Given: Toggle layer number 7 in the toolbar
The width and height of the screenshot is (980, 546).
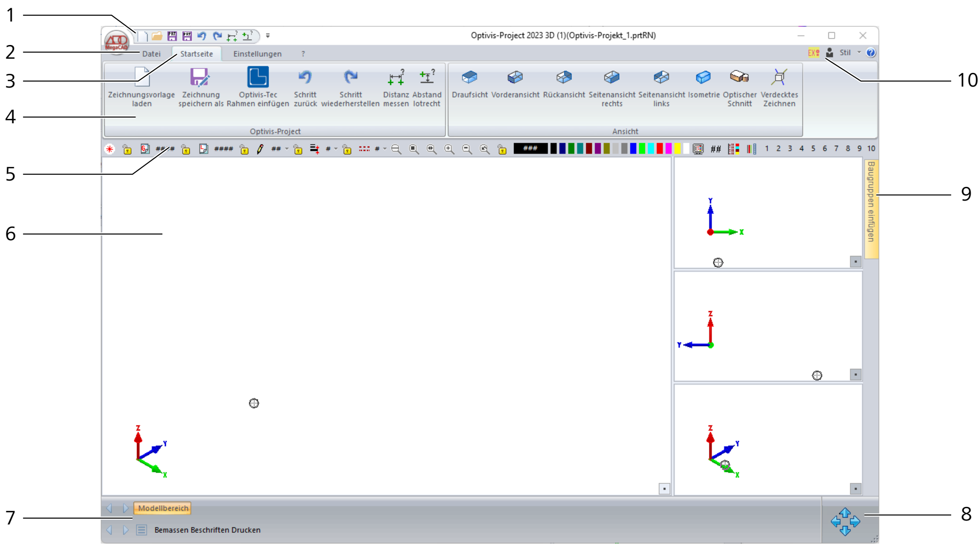Looking at the screenshot, I should [x=836, y=148].
